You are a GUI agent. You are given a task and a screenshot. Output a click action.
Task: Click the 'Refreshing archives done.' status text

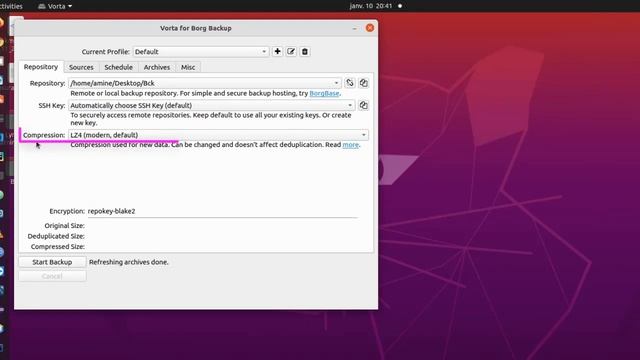pyautogui.click(x=129, y=262)
